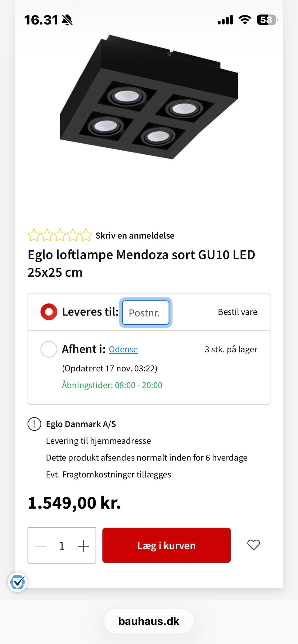Click "Skriv en anmeldelse" review link

pyautogui.click(x=135, y=236)
